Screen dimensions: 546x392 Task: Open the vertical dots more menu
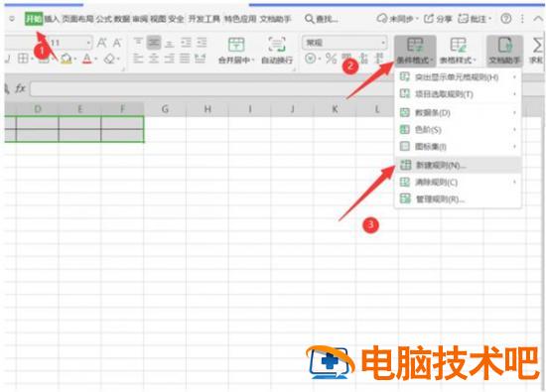click(x=522, y=19)
